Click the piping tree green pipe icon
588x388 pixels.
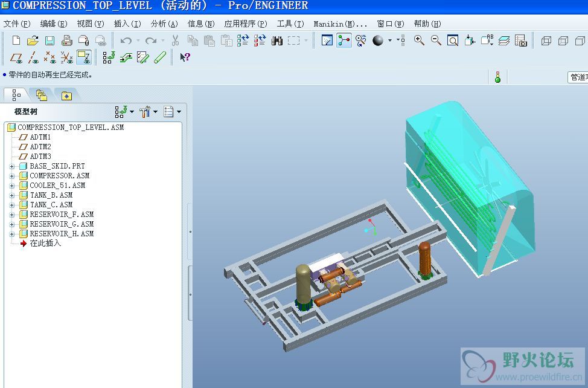click(109, 57)
